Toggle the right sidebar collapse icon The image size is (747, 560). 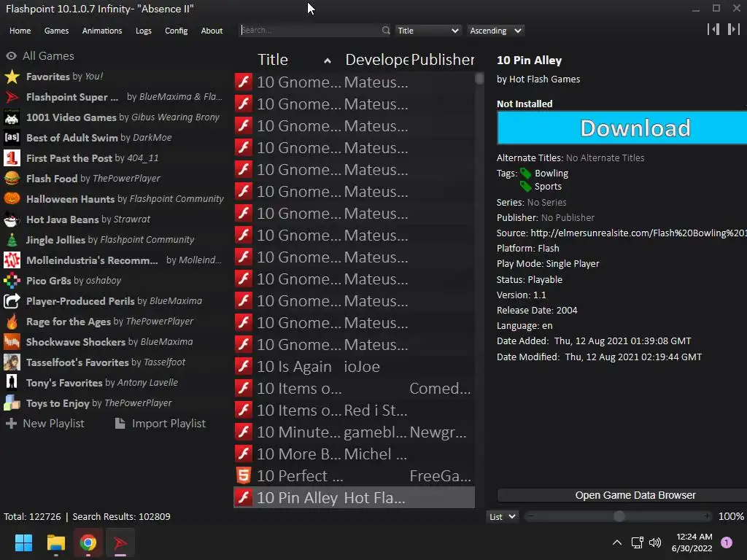[734, 29]
